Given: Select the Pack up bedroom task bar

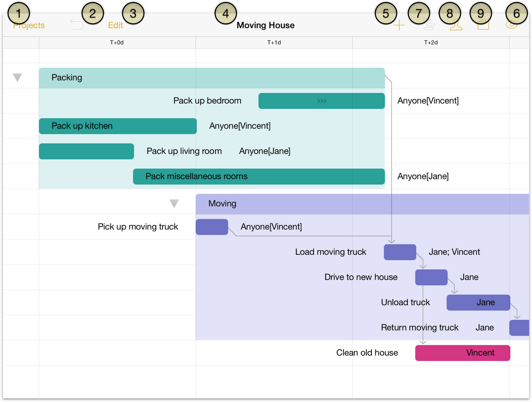Looking at the screenshot, I should [x=322, y=100].
